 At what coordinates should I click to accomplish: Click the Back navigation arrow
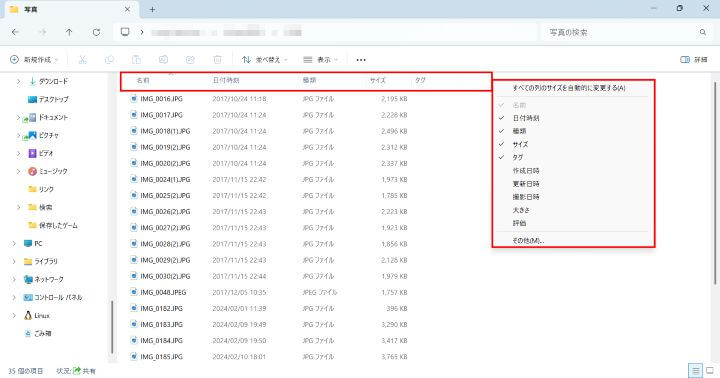pos(15,32)
